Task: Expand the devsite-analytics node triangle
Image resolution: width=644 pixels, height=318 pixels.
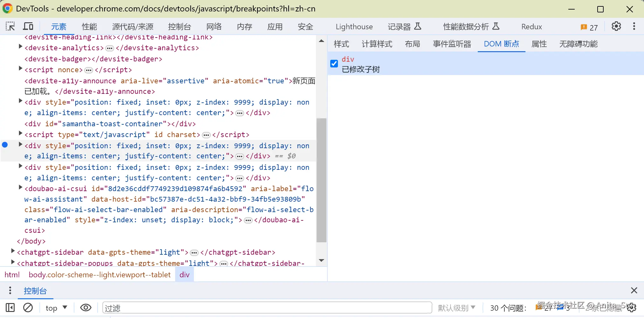Action: pos(20,47)
